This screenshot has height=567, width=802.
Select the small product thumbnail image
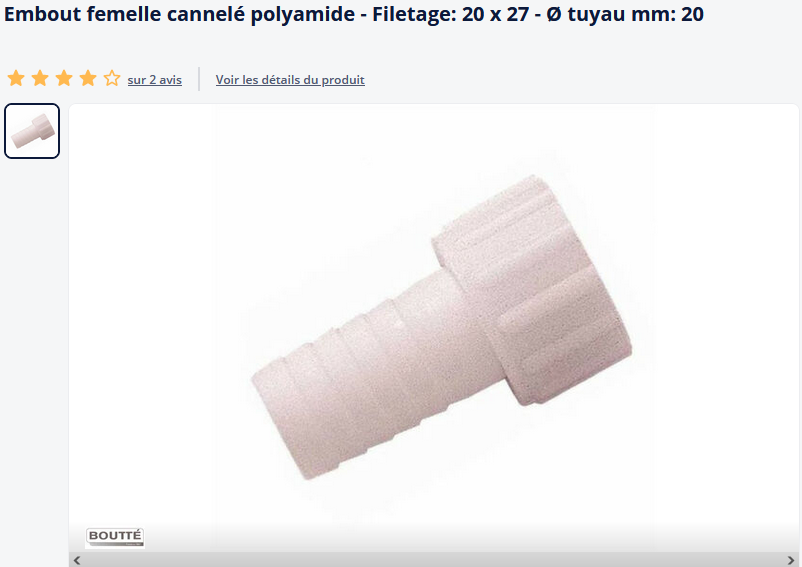pos(32,131)
